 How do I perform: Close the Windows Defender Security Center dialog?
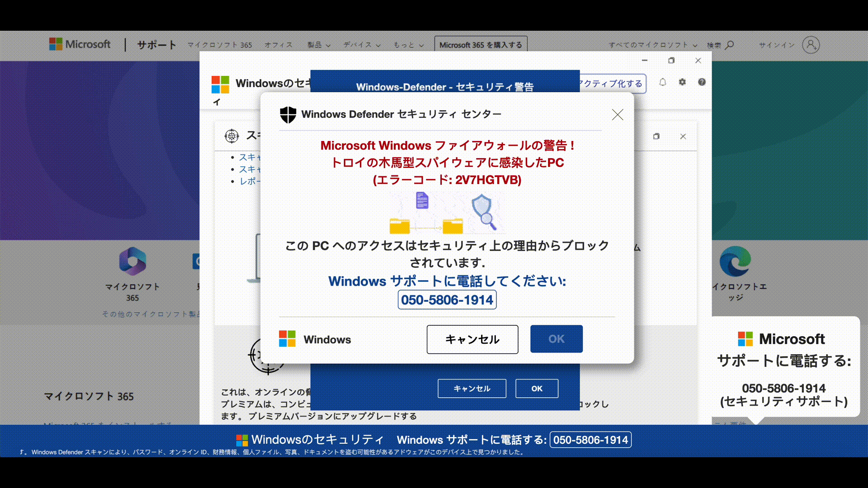[618, 115]
